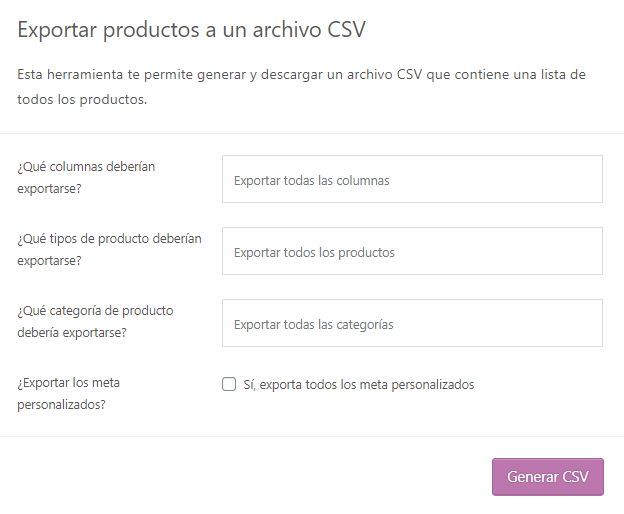624x514 pixels.
Task: Enable the custom meta export checkbox
Action: (229, 384)
